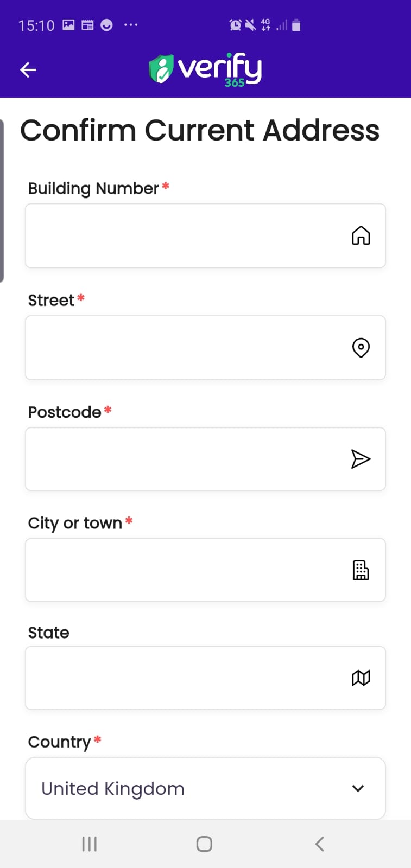Tap the Verify 365 logo
The height and width of the screenshot is (868, 411).
pos(205,69)
